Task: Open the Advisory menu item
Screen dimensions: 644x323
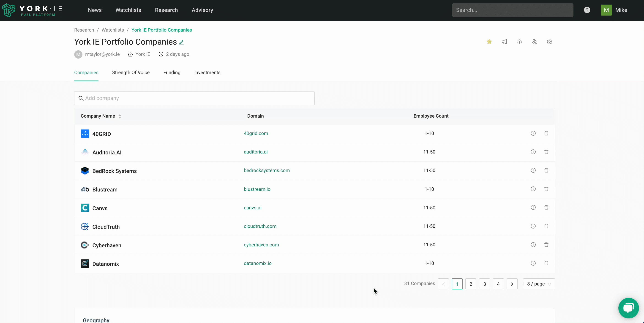Action: 202,10
